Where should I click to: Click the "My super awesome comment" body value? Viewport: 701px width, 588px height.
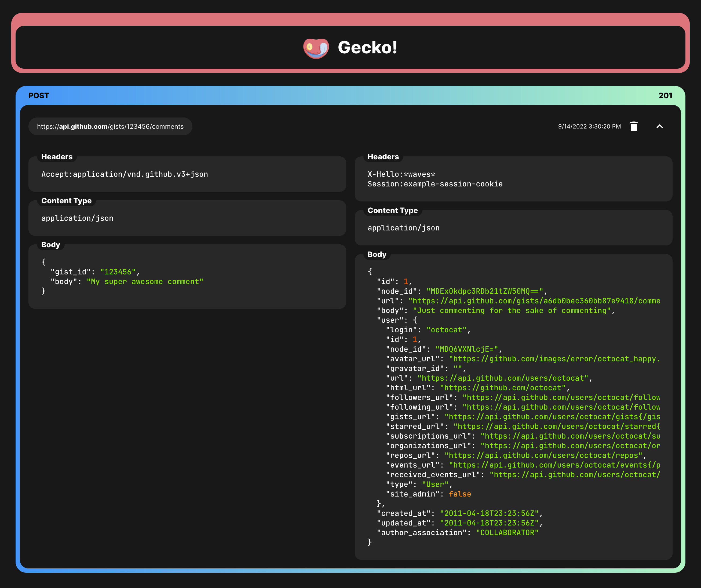pyautogui.click(x=145, y=281)
